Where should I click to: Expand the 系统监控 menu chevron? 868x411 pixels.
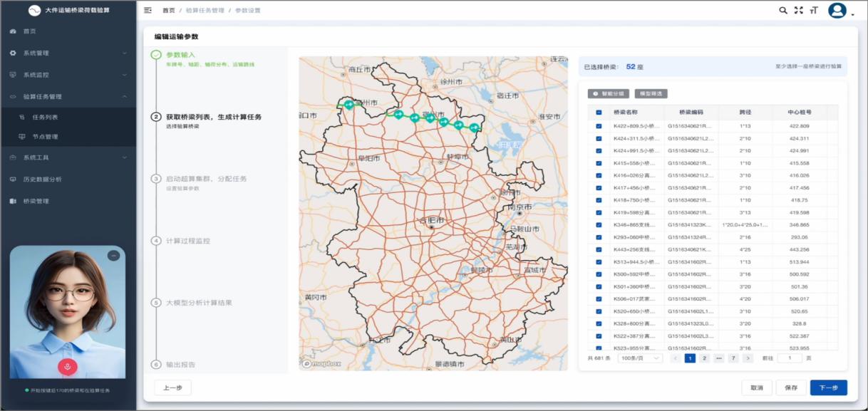tap(125, 75)
